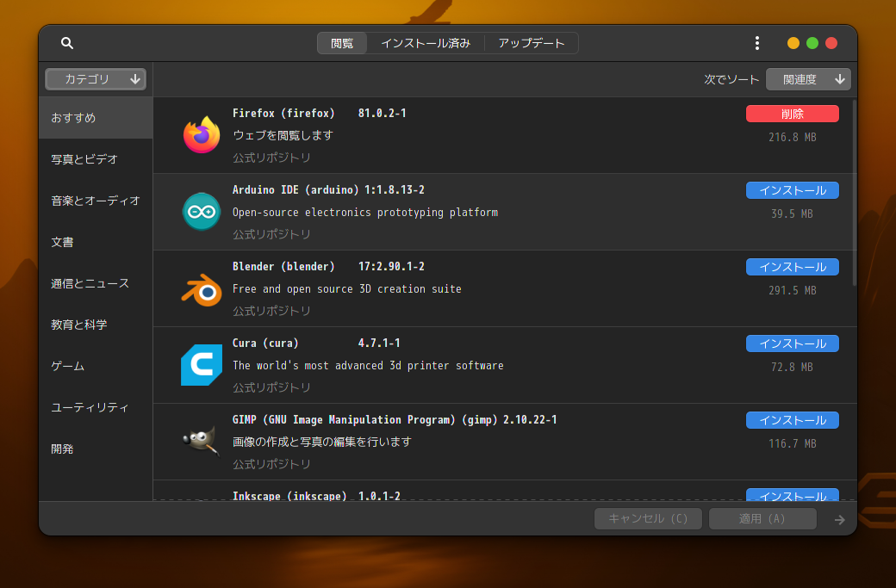Viewport: 896px width, 588px height.
Task: Click the Cura app icon
Action: (201, 365)
